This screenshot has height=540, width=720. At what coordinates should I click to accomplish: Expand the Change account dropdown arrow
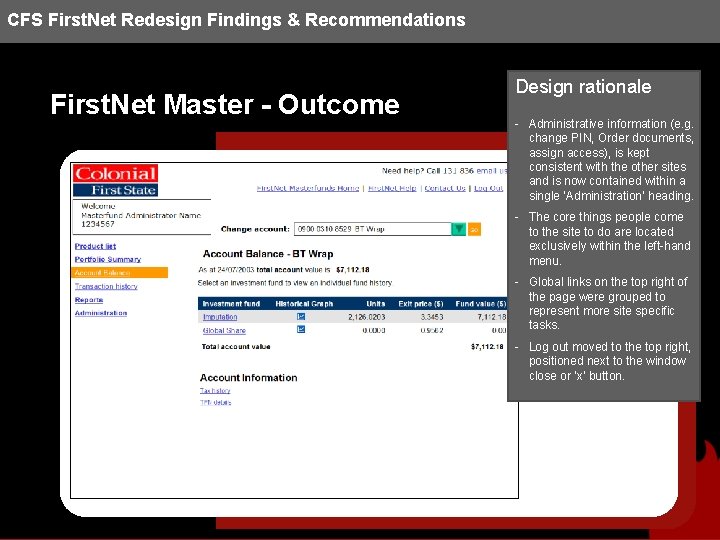click(x=458, y=229)
